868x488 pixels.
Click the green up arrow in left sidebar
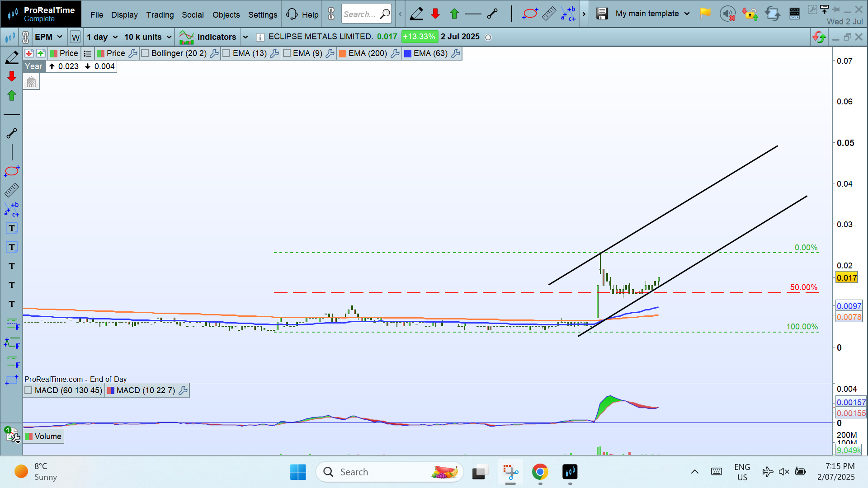pos(12,95)
